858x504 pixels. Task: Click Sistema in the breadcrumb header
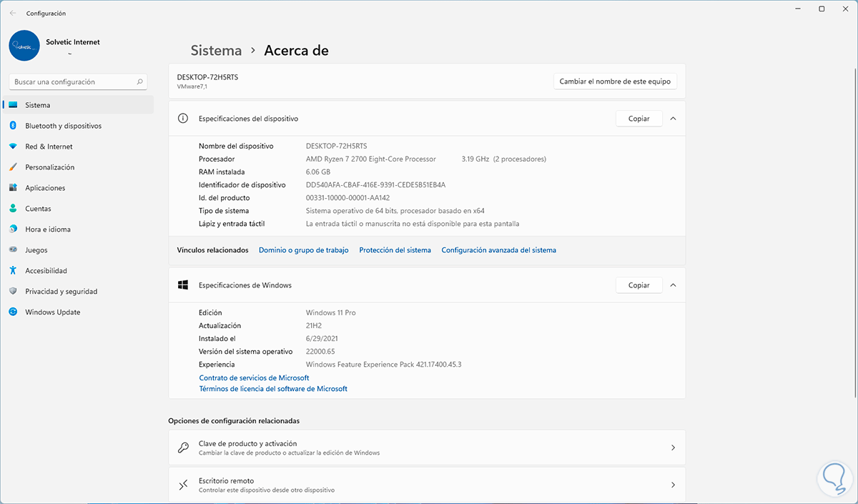(x=216, y=51)
